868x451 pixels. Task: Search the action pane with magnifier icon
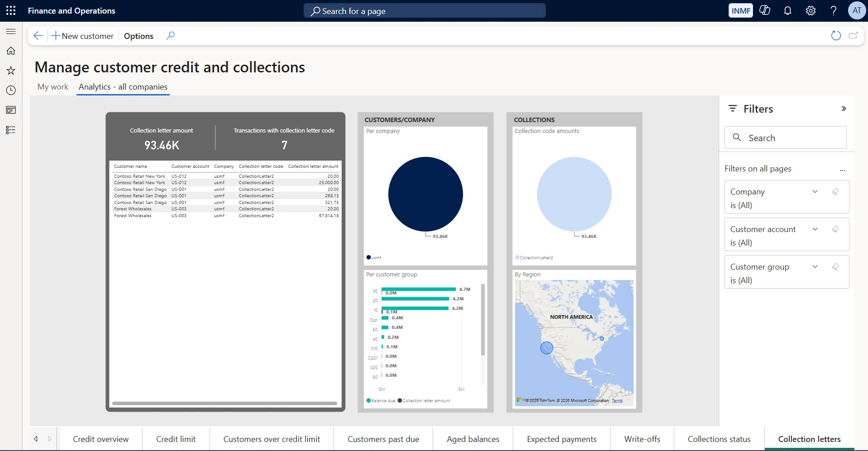170,36
